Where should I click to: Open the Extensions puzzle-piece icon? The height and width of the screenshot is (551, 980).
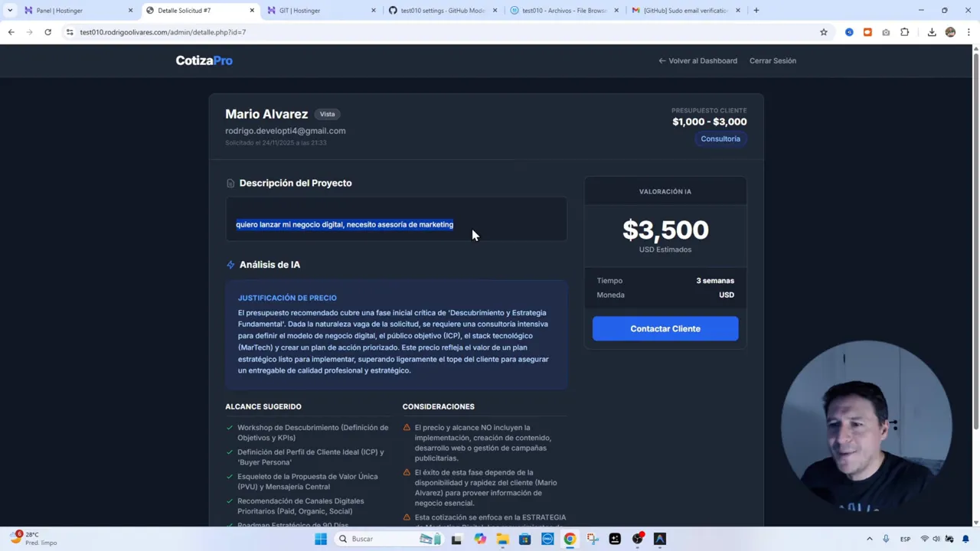click(904, 32)
